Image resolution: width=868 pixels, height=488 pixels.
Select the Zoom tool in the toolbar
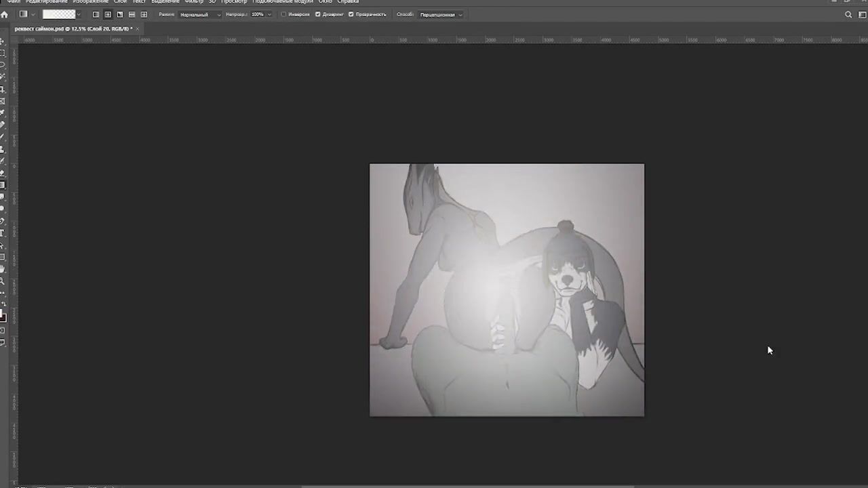click(3, 281)
